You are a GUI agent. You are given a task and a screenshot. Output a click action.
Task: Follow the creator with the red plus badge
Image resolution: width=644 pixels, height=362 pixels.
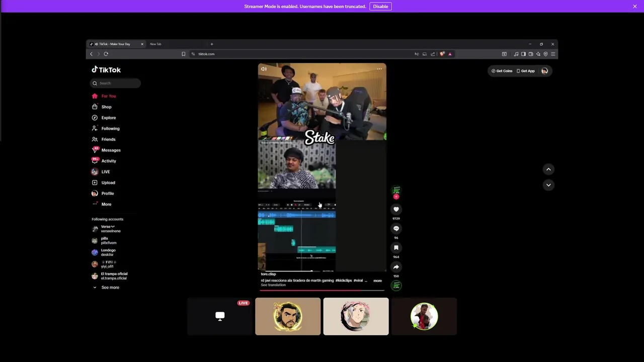click(396, 197)
